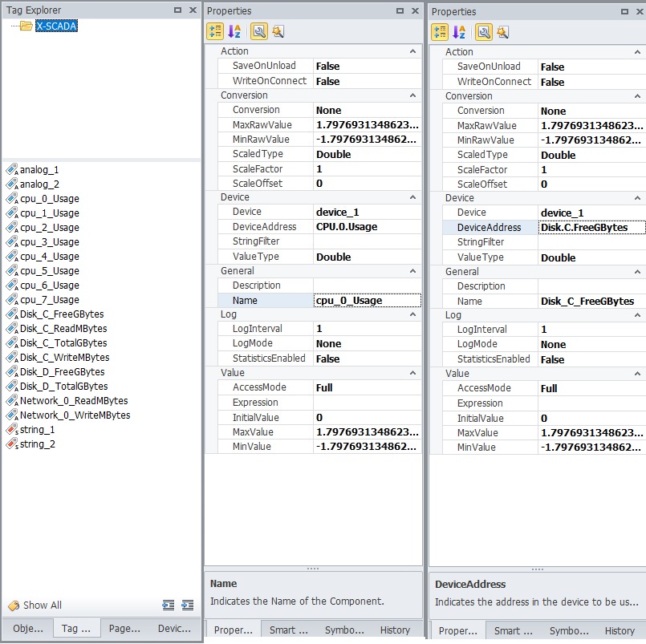Click the string_2 tag icon

click(x=11, y=444)
